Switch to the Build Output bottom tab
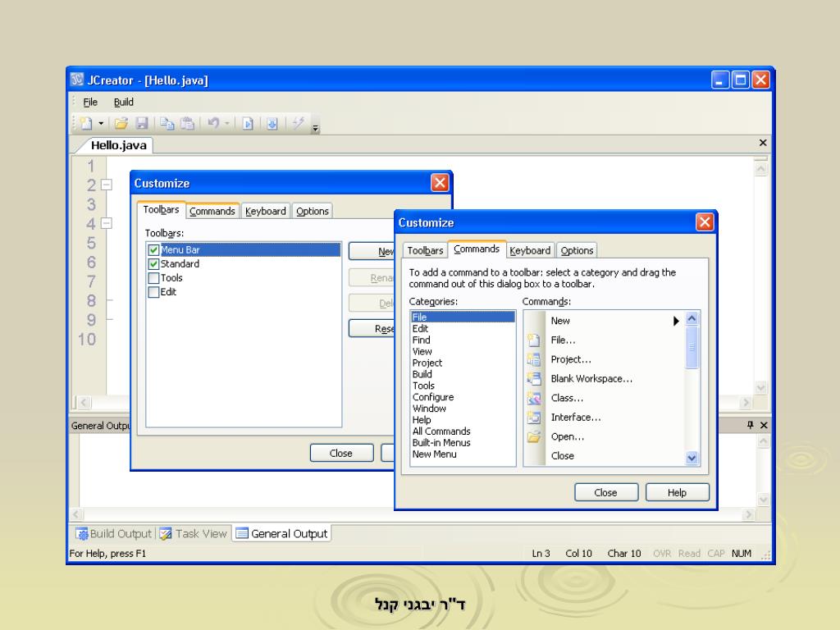This screenshot has height=630, width=840. click(x=114, y=533)
